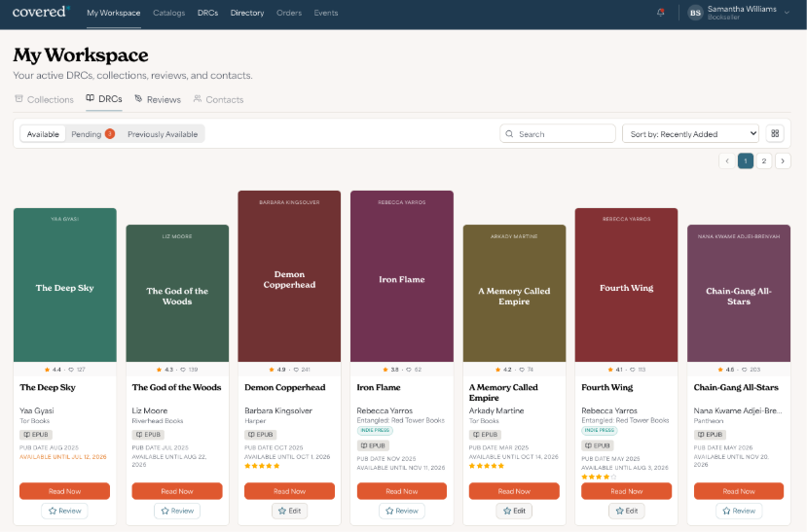The height and width of the screenshot is (532, 807).
Task: Click the EPUB tag on Chain-Gang All-Stars
Action: point(710,435)
